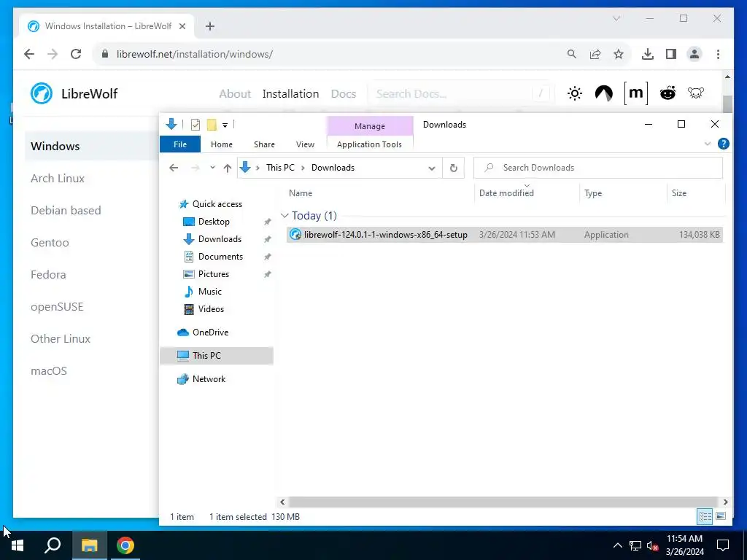This screenshot has width=747, height=560.
Task: Go back in Chrome browser
Action: [29, 54]
